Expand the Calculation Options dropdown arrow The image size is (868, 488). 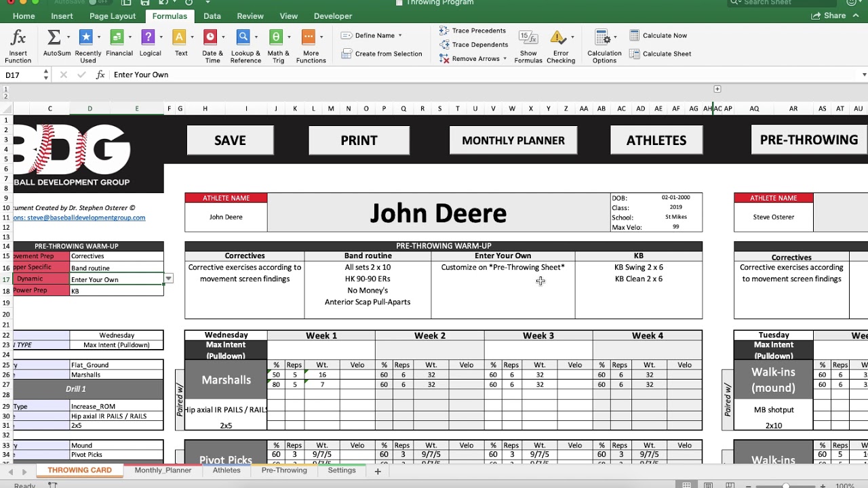(616, 37)
